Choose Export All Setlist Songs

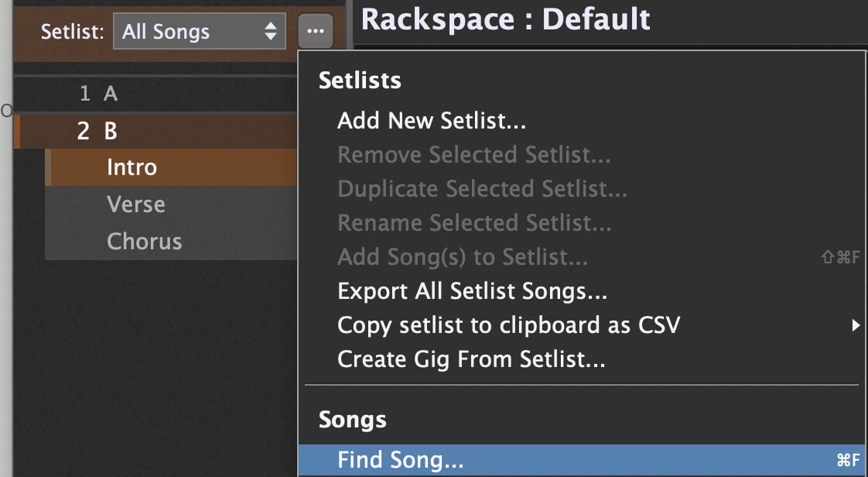click(x=472, y=291)
